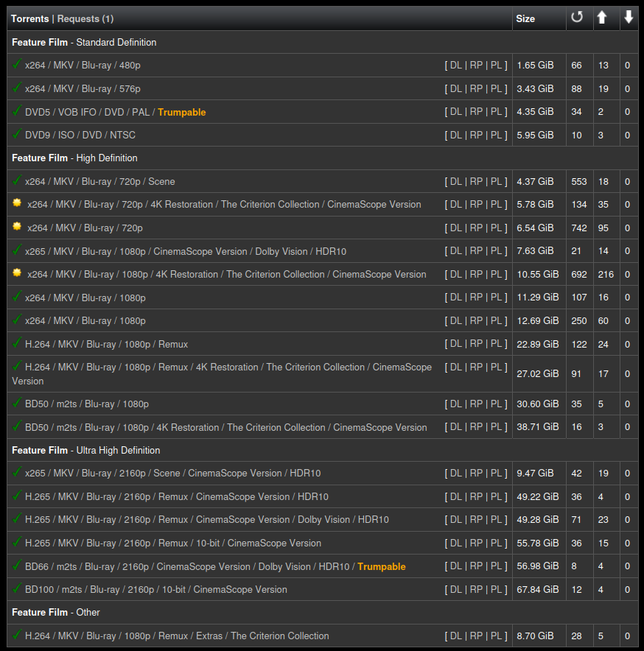Click the checkmark beside BD66 Trumpable torrent

click(x=17, y=565)
